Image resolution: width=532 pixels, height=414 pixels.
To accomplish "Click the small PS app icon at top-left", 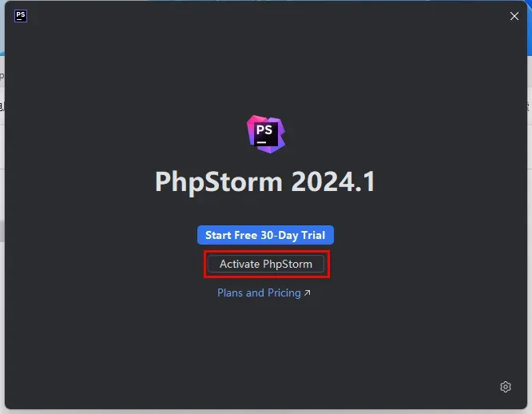I will point(21,16).
